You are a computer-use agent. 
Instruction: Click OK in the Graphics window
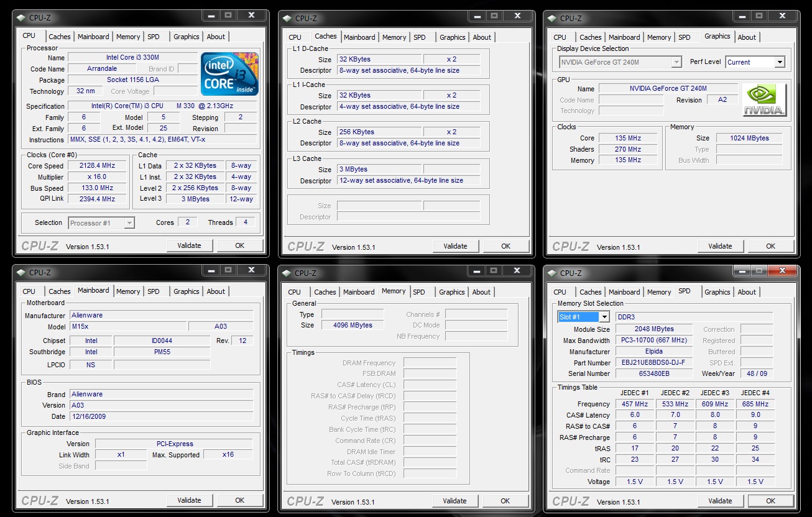tap(770, 246)
